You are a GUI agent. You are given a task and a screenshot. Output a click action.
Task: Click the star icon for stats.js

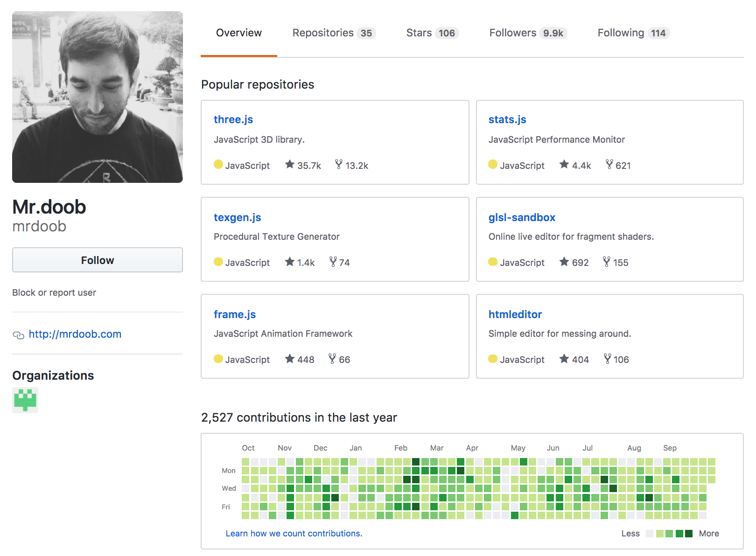pos(564,164)
